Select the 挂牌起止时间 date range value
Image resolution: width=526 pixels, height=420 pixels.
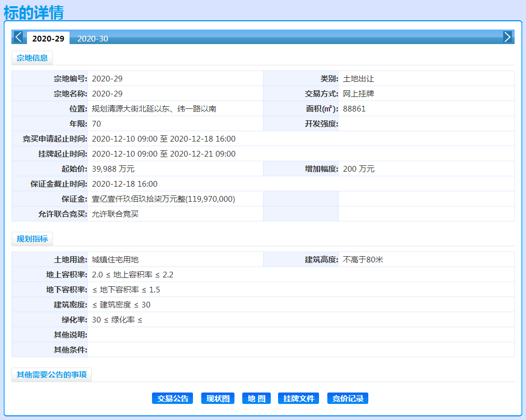(x=164, y=154)
